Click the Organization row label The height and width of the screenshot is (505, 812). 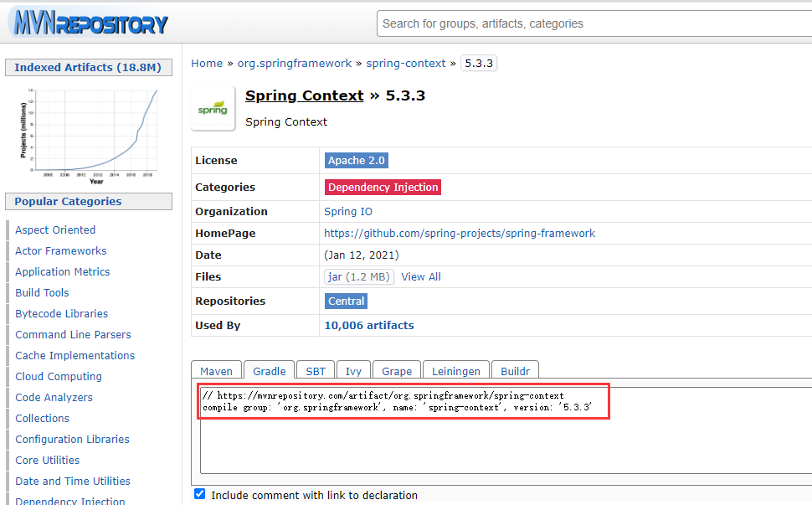(232, 211)
